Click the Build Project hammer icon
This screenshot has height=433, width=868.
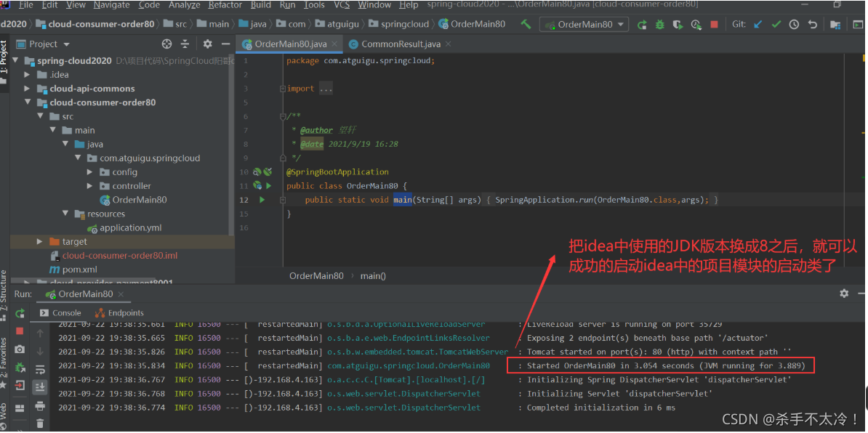click(x=526, y=24)
